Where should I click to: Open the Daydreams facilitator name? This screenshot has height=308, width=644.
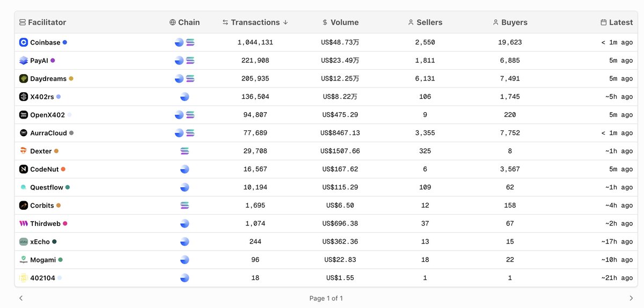[48, 79]
